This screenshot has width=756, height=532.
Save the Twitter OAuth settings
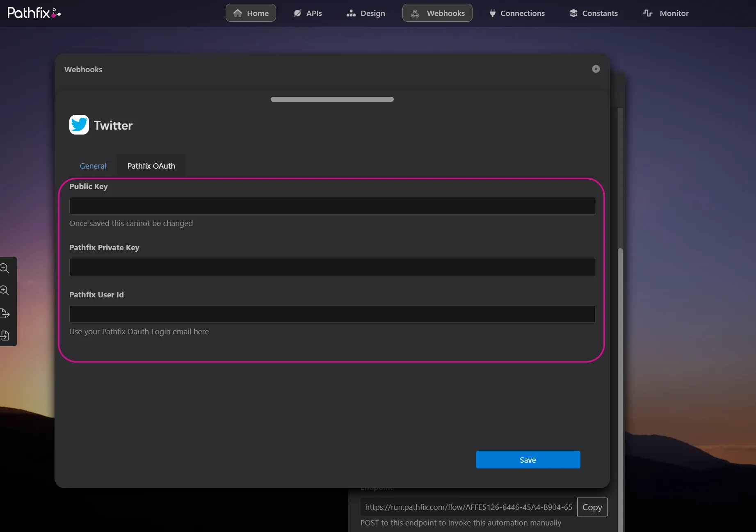pos(528,460)
